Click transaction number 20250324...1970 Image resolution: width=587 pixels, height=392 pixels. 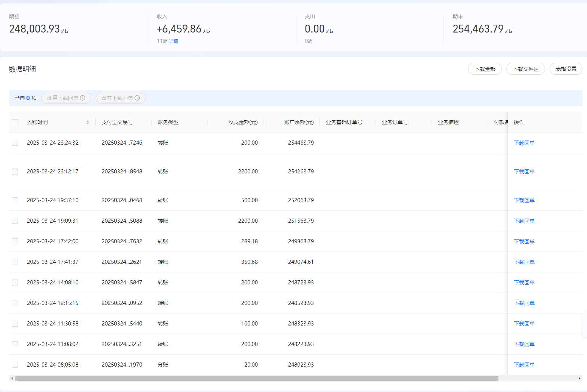(x=122, y=365)
